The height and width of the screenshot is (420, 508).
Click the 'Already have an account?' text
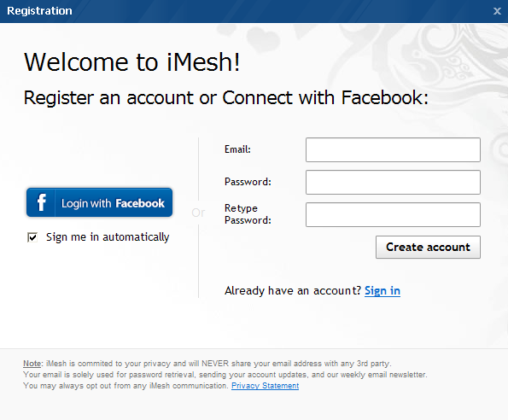(x=293, y=291)
